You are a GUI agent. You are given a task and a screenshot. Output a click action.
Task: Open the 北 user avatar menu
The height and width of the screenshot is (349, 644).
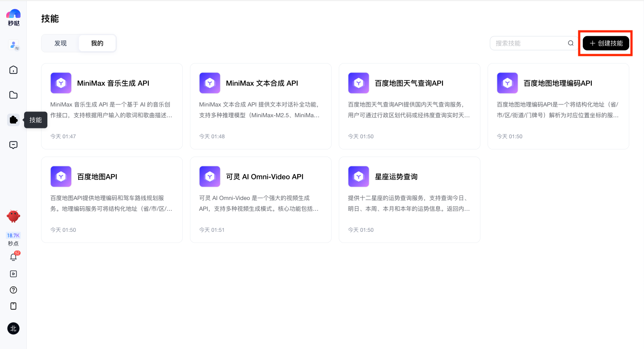click(x=13, y=328)
